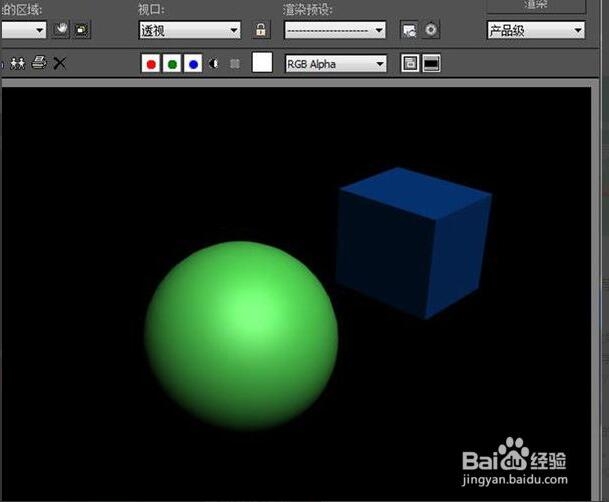The image size is (609, 502).
Task: Click the blue cube in the render
Action: [x=413, y=243]
